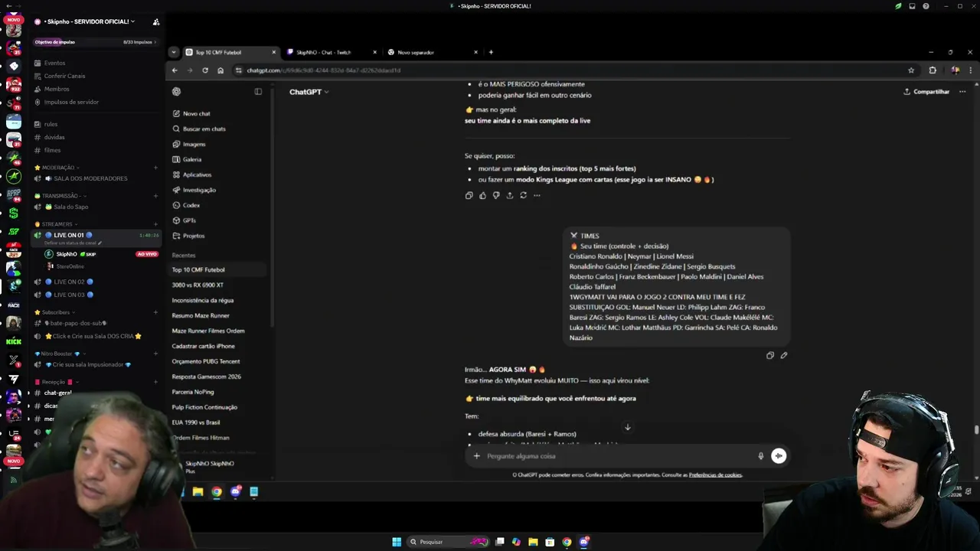Click the plus attach button in composer

coord(476,456)
